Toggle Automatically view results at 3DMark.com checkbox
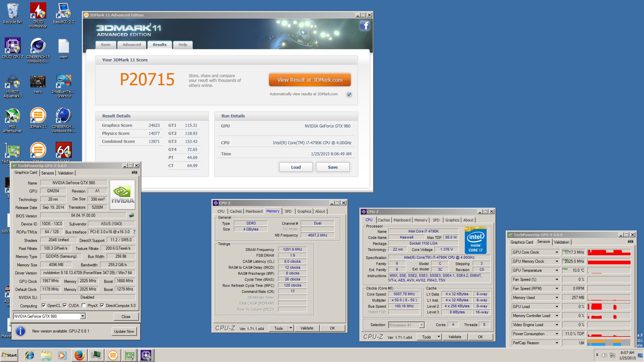The image size is (644, 362). (x=349, y=95)
